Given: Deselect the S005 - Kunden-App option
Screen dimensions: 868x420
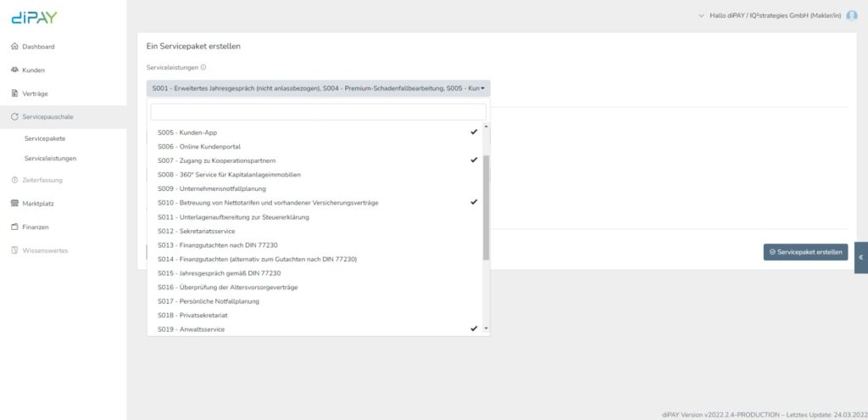Looking at the screenshot, I should [x=317, y=133].
